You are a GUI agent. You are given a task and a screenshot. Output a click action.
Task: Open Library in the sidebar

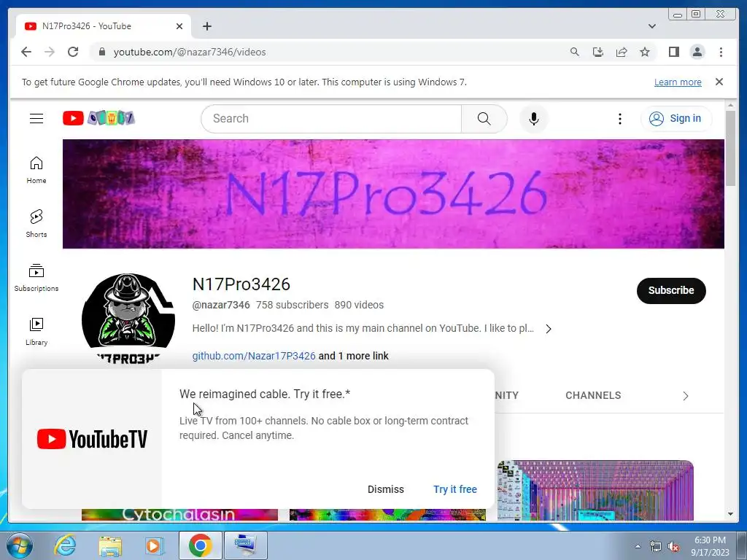pos(36,332)
